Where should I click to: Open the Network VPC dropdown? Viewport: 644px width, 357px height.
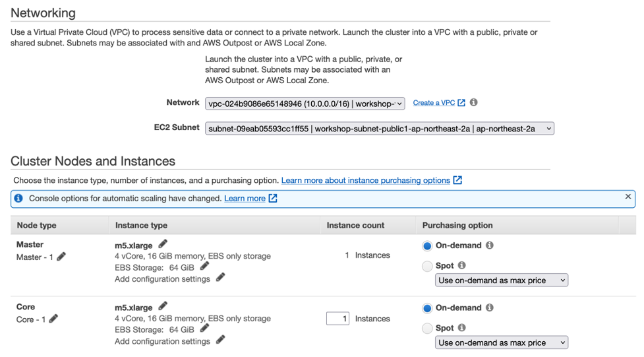[x=305, y=104]
